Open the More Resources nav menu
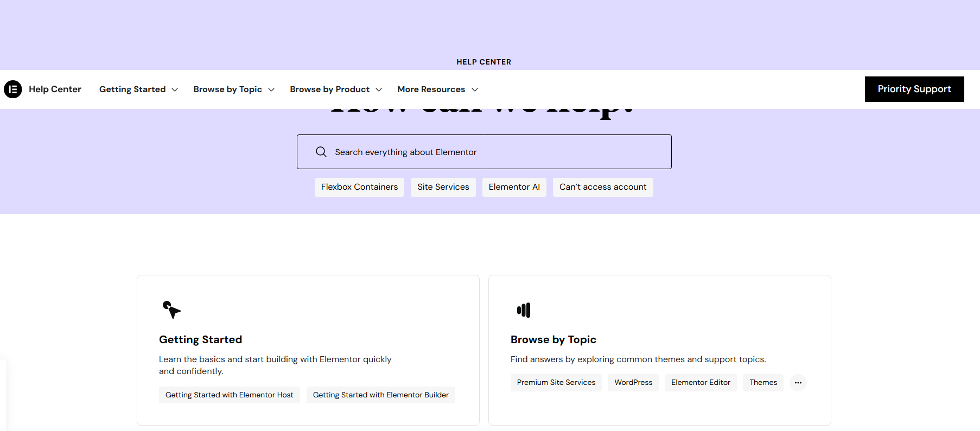The image size is (980, 431). [x=437, y=89]
